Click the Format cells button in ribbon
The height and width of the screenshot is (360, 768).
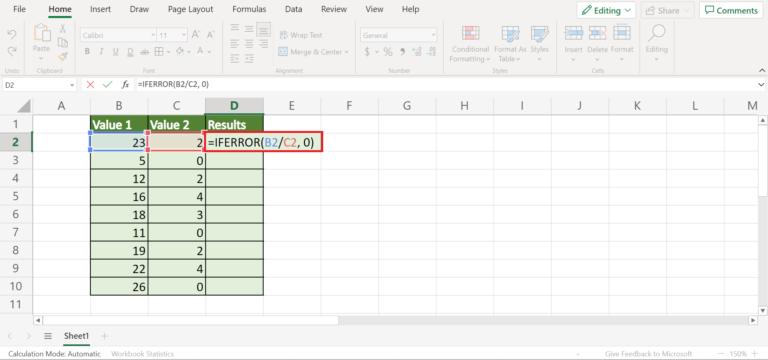(622, 44)
